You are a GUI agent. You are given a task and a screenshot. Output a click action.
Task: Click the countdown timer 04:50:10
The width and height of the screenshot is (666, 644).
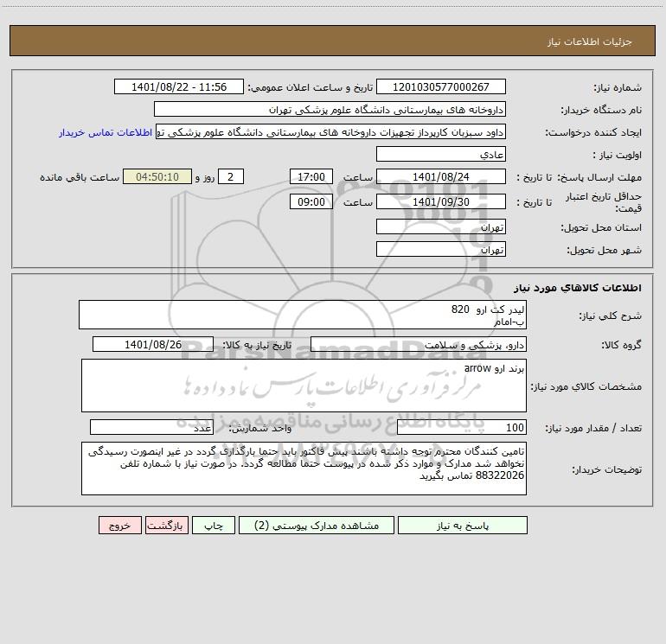157,176
